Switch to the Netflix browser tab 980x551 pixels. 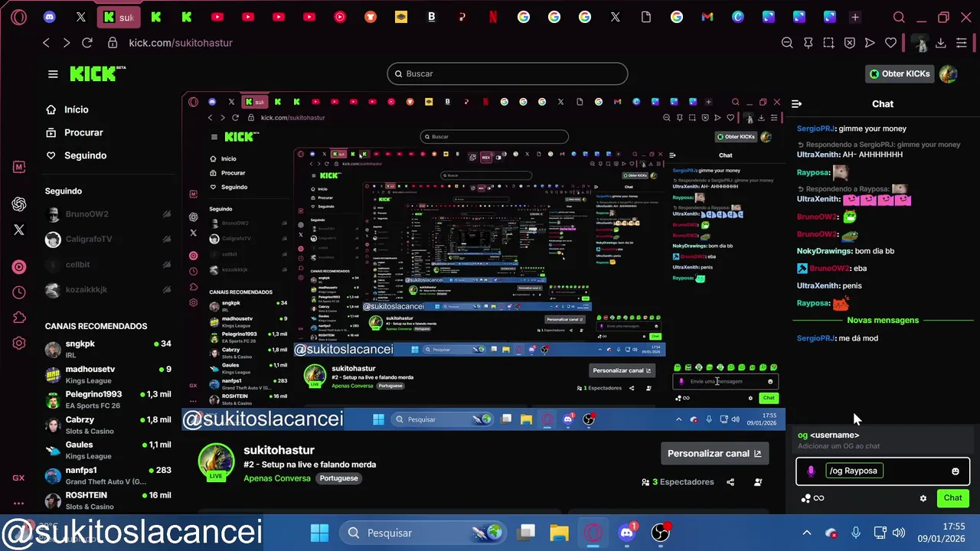coord(493,17)
